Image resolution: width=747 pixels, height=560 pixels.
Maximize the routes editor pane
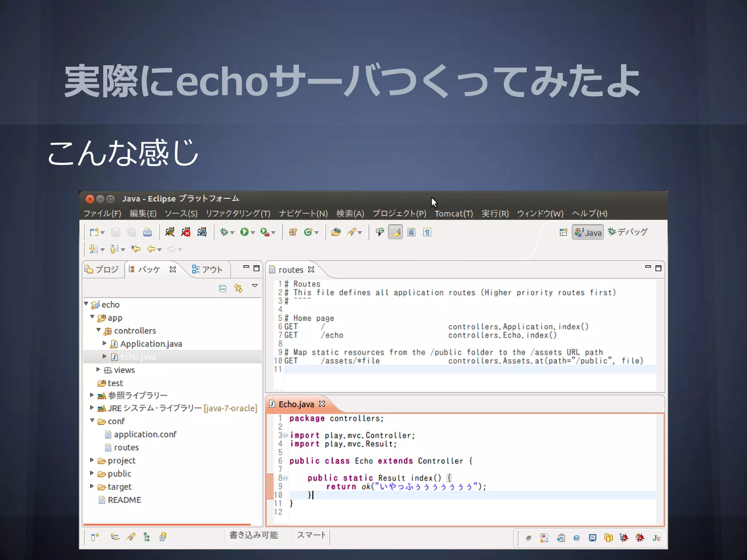point(658,268)
